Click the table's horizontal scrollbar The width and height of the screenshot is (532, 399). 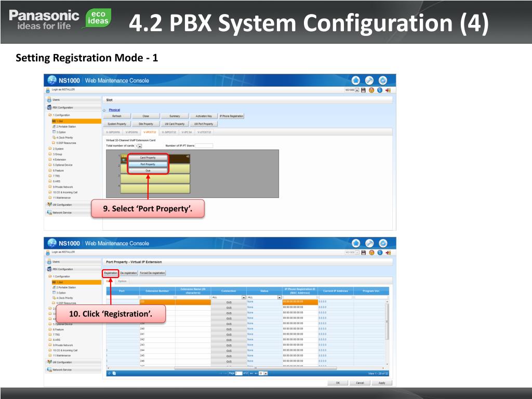point(256,368)
